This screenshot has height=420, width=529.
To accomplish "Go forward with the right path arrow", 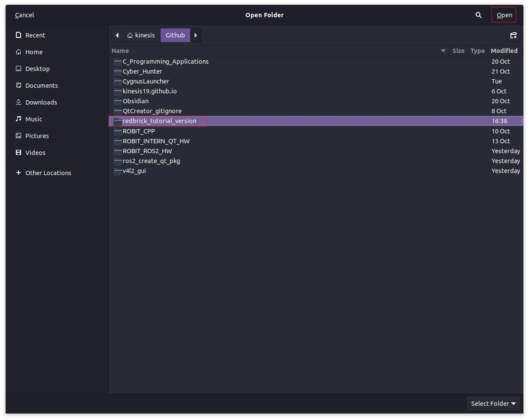I will point(196,35).
